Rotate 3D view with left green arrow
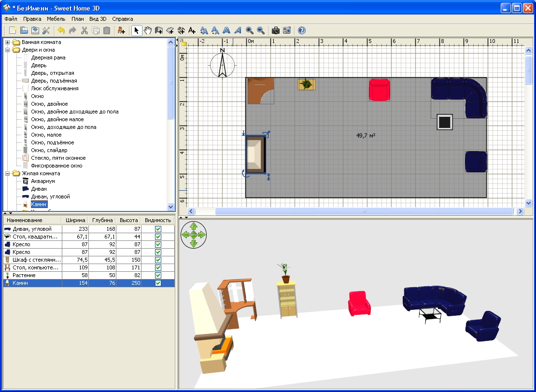 pos(185,235)
